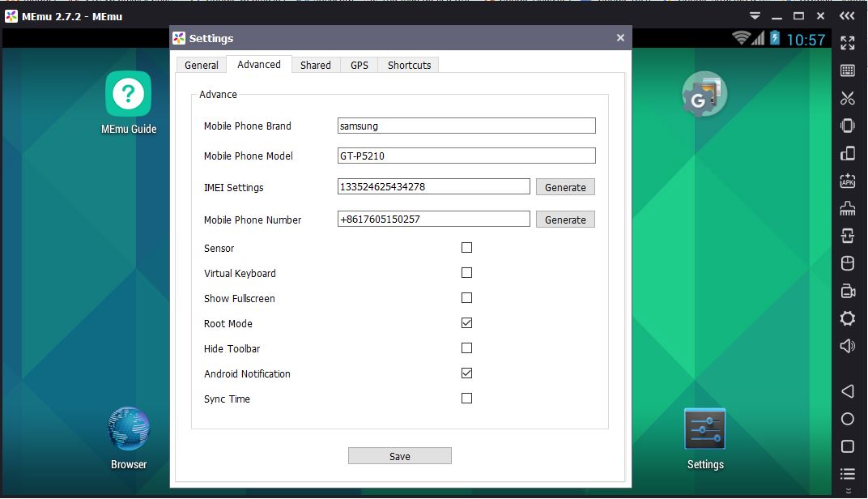The height and width of the screenshot is (499, 868).
Task: Open MEmu settings gear in sidebar
Action: pos(847,318)
